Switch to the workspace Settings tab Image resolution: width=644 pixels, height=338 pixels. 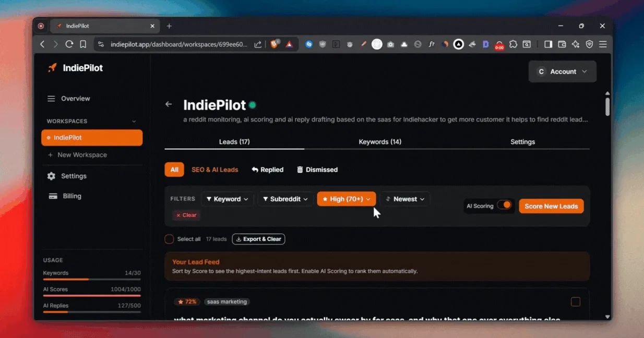tap(522, 142)
